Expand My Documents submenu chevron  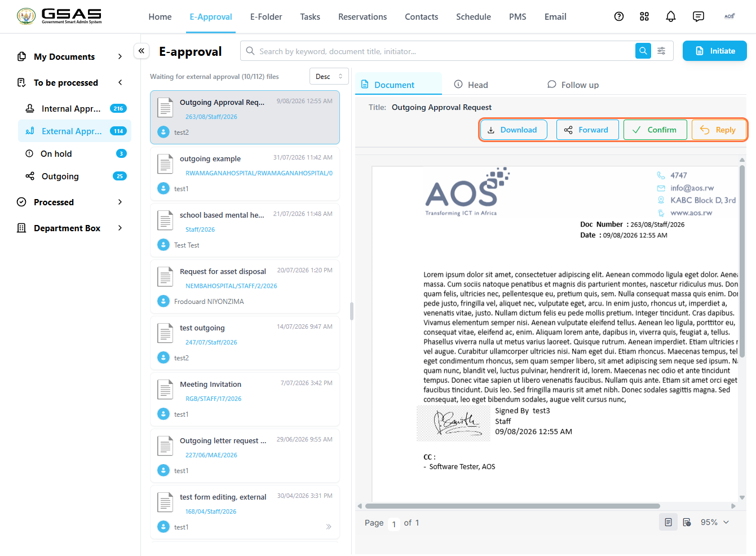(x=120, y=56)
